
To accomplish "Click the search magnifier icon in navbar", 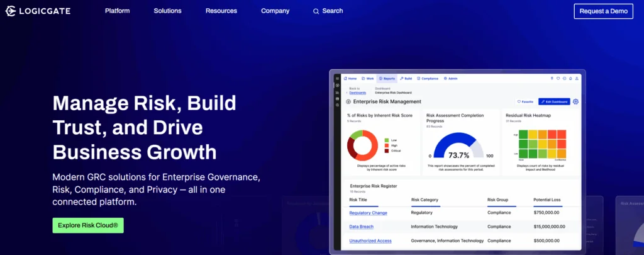I will tap(316, 11).
